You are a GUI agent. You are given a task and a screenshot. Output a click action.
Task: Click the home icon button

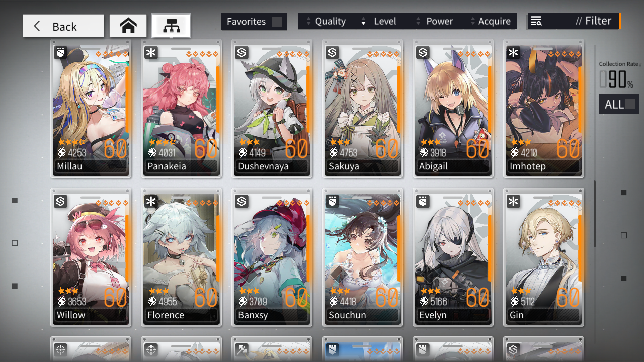[128, 26]
